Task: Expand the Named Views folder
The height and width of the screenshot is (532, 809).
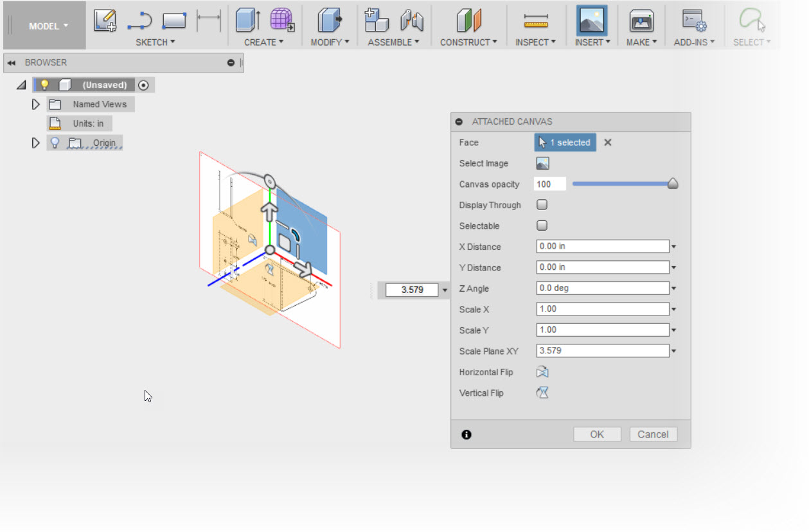Action: pos(36,103)
